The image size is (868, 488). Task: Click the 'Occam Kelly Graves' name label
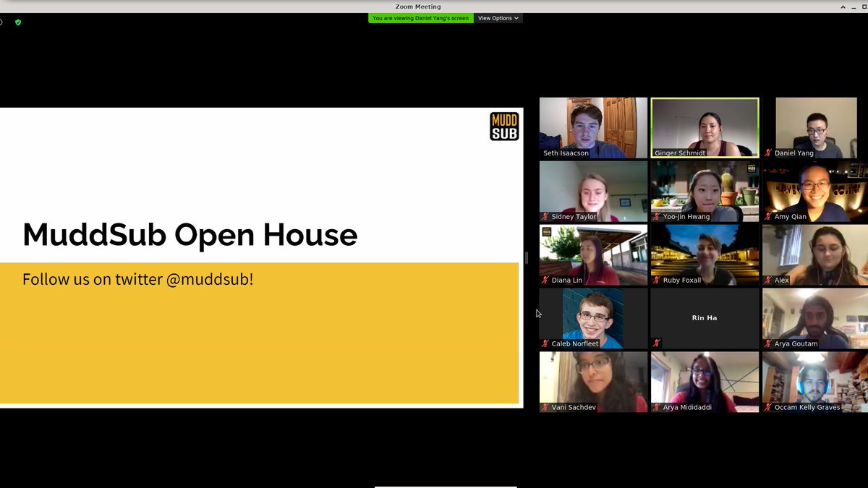click(807, 408)
